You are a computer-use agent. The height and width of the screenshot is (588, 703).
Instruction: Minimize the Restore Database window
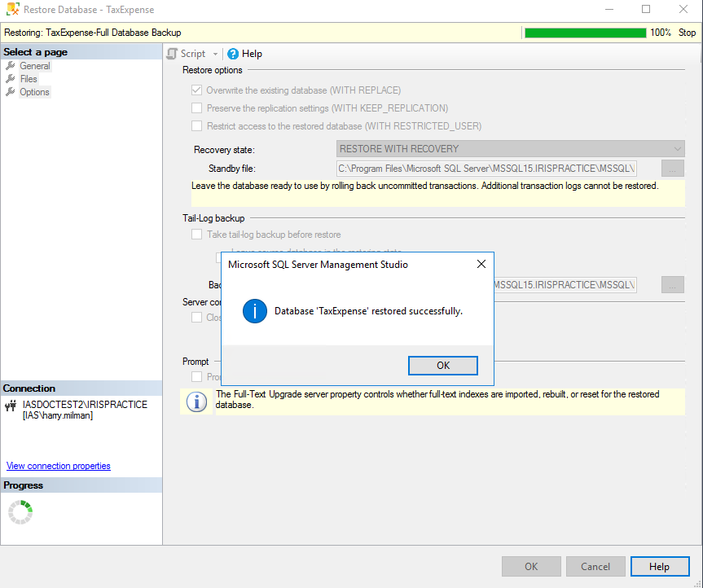[x=609, y=9]
